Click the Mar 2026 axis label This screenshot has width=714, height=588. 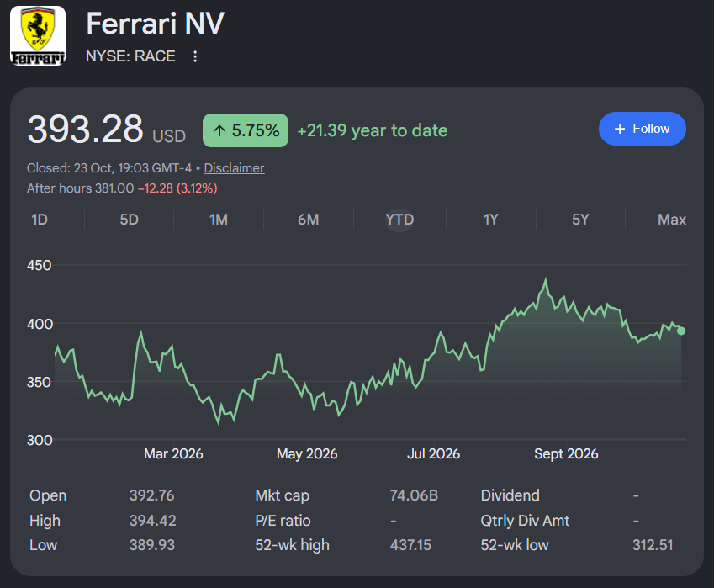coord(173,453)
